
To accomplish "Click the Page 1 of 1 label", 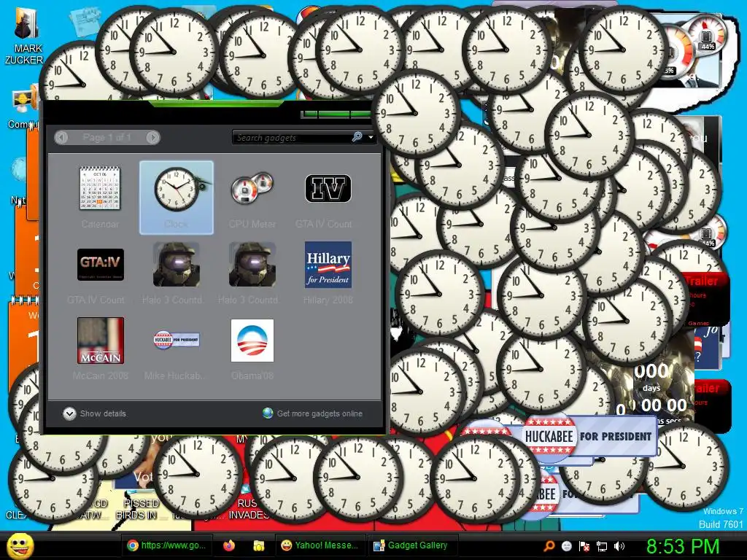I will point(107,138).
